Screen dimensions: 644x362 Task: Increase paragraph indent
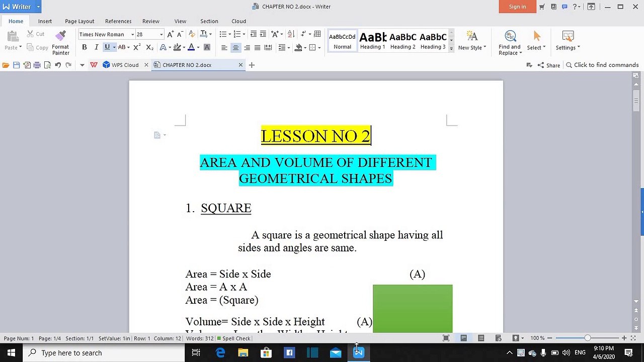pyautogui.click(x=264, y=34)
